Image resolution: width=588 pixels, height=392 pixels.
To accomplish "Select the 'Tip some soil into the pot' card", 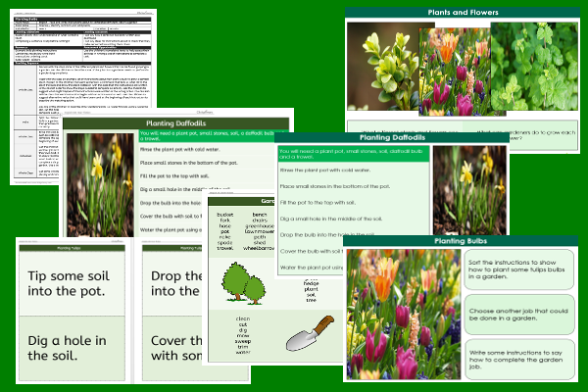I will (72, 283).
